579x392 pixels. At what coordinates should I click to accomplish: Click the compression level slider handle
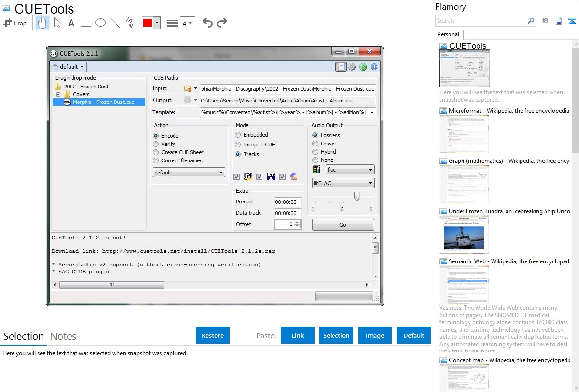point(357,196)
